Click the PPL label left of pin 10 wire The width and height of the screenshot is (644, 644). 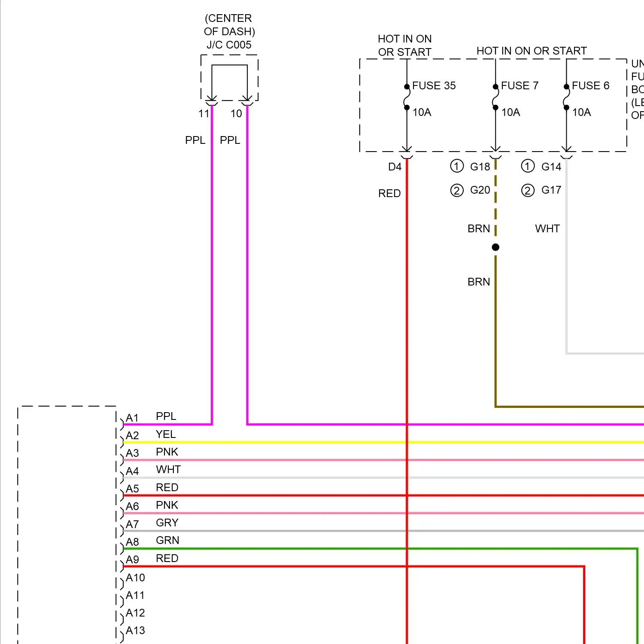click(x=230, y=140)
